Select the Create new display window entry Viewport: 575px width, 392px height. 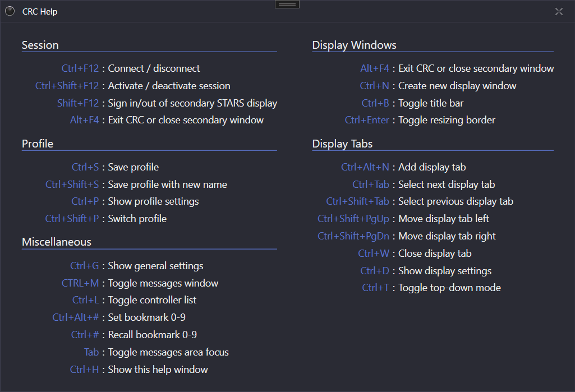[457, 86]
